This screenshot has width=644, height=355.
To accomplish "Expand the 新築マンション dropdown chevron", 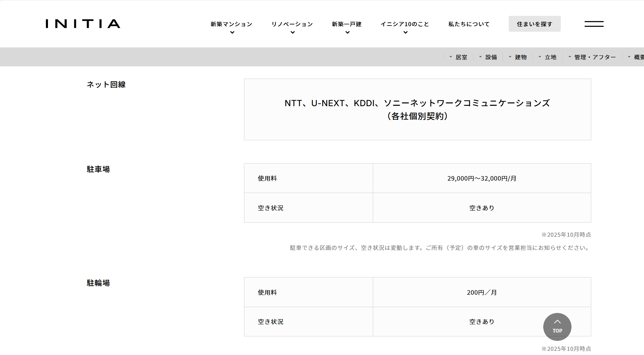I will point(232,33).
